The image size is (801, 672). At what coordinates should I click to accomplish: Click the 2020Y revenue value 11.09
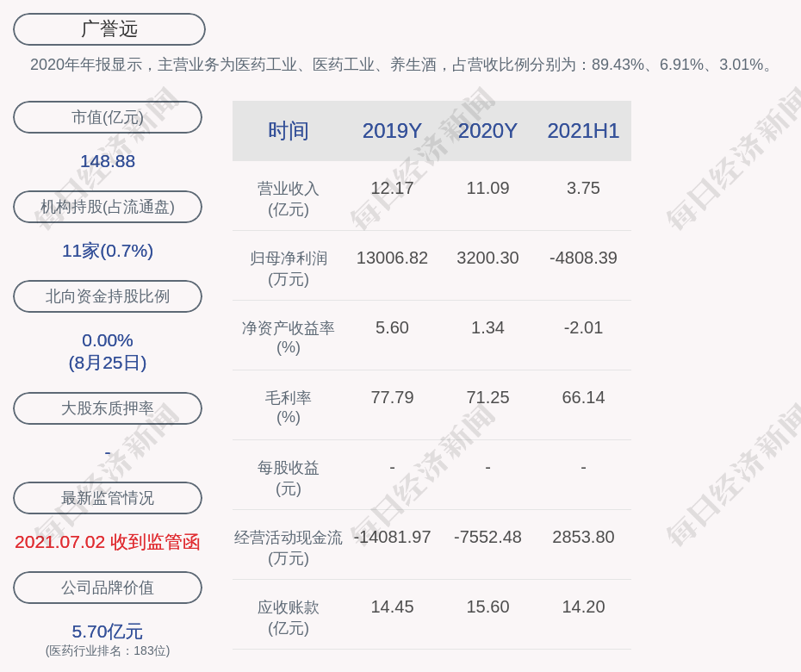coord(487,188)
